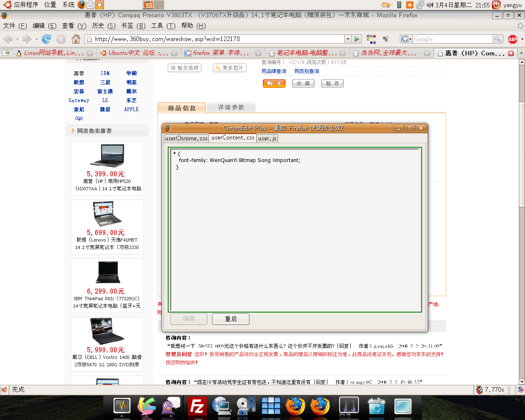Open the 书签 (B) menu
The image size is (525, 420).
[133, 25]
